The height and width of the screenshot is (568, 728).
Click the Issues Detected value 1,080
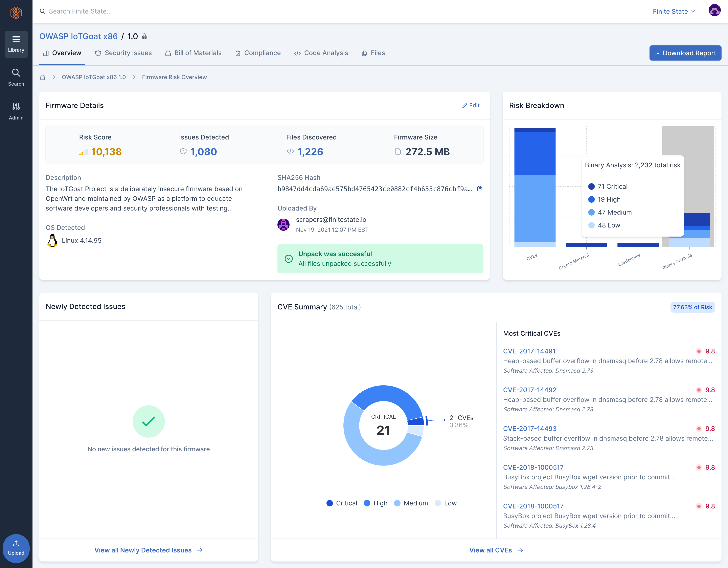203,152
